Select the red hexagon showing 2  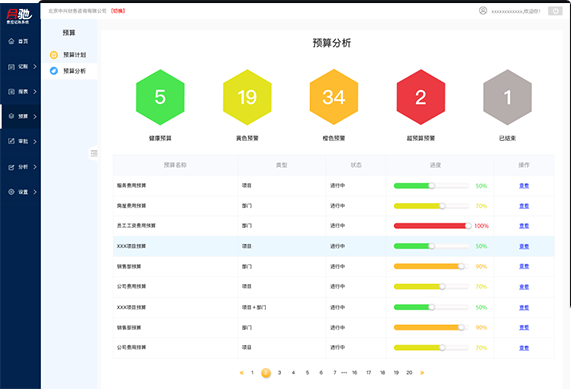421,97
